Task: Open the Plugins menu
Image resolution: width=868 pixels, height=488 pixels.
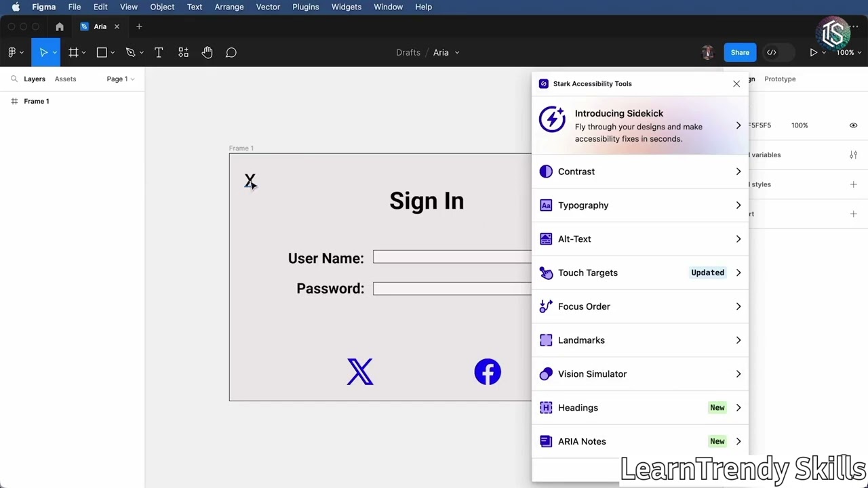Action: pyautogui.click(x=306, y=7)
